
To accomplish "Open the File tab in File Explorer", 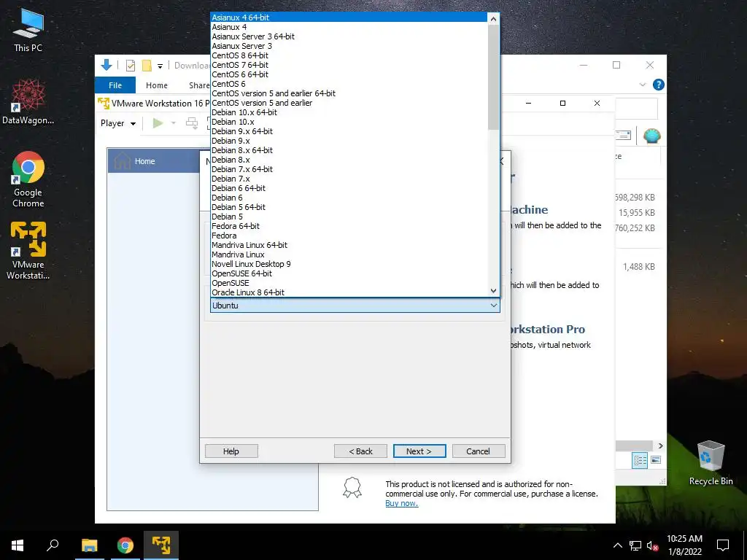I will [115, 85].
